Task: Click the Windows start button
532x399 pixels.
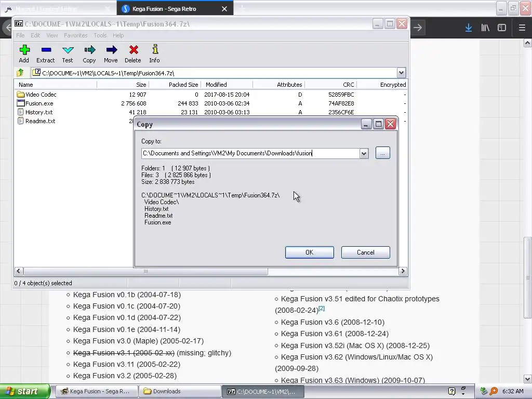Action: pos(25,391)
